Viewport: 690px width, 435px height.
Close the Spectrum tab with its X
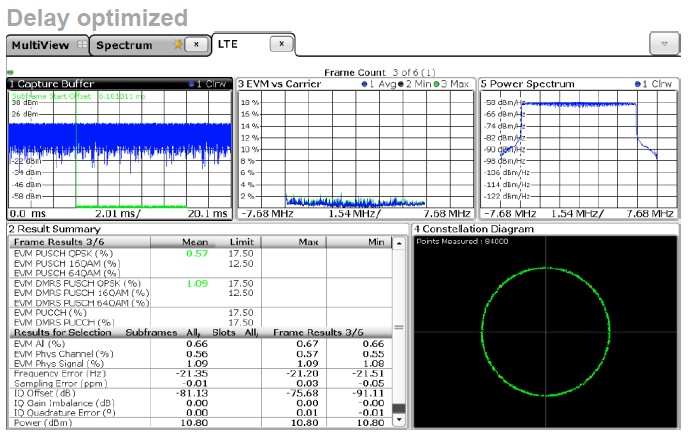tap(197, 45)
